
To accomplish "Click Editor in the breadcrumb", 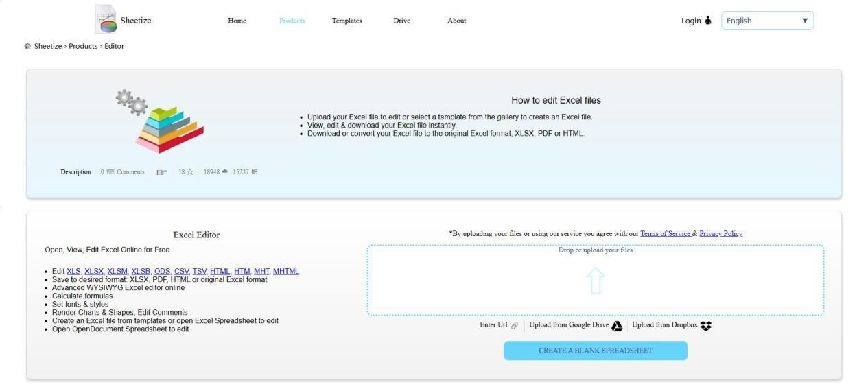I will tap(114, 46).
